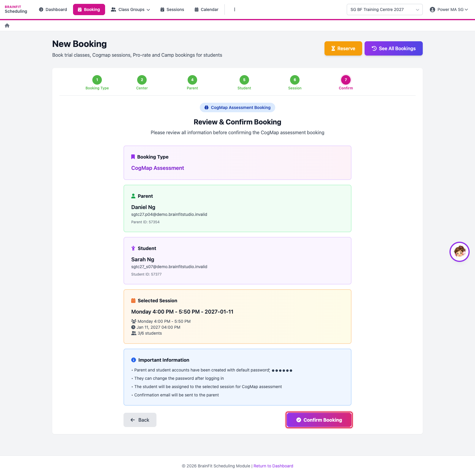Image resolution: width=475 pixels, height=476 pixels.
Task: Click the user account profile icon
Action: pos(432,10)
